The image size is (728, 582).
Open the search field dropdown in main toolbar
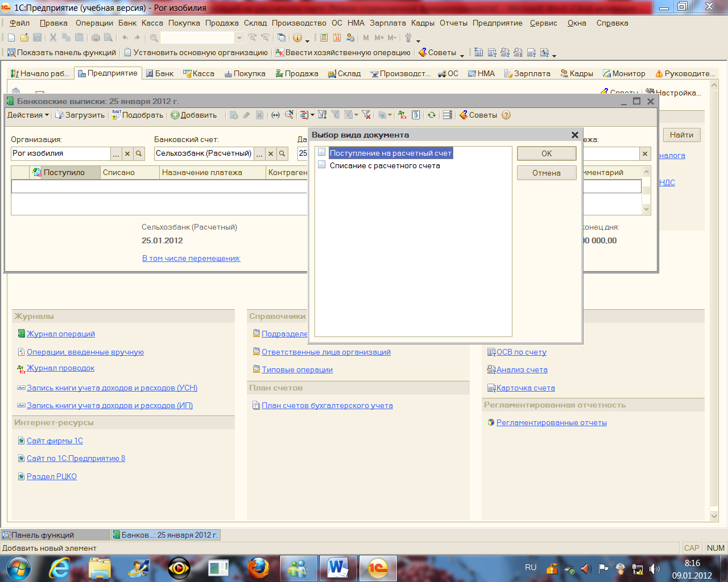coord(239,38)
